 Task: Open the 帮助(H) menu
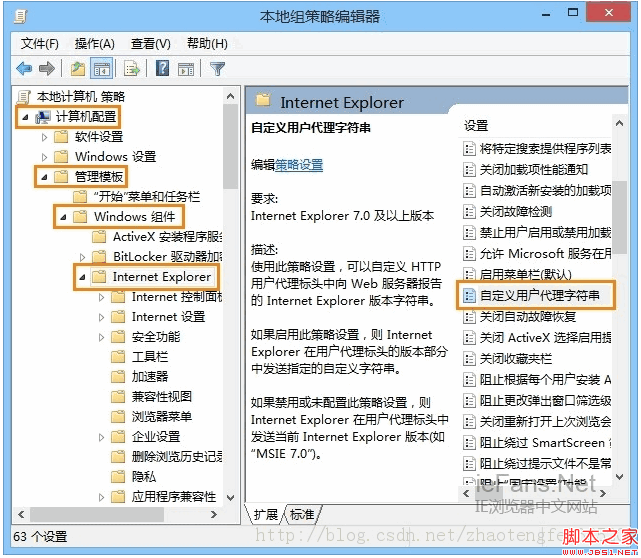(x=207, y=43)
